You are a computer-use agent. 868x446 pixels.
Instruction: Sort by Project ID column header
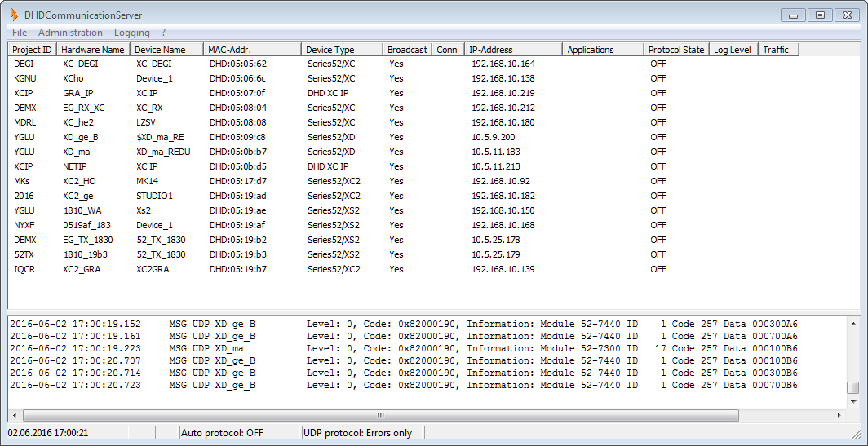32,50
